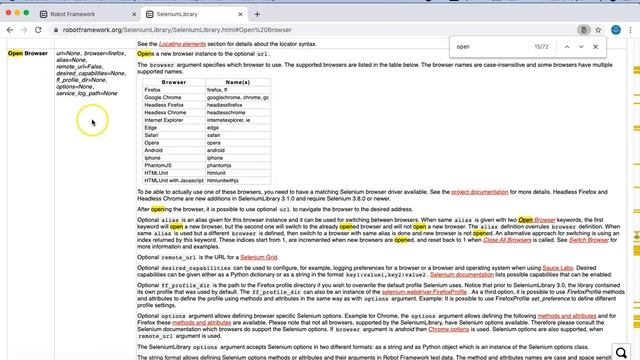Go forward with browser forward arrow
The height and width of the screenshot is (360, 640).
pos(24,30)
